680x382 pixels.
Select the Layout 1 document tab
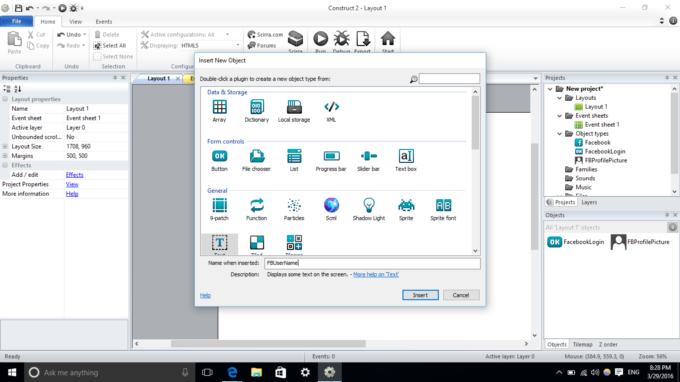click(x=158, y=78)
